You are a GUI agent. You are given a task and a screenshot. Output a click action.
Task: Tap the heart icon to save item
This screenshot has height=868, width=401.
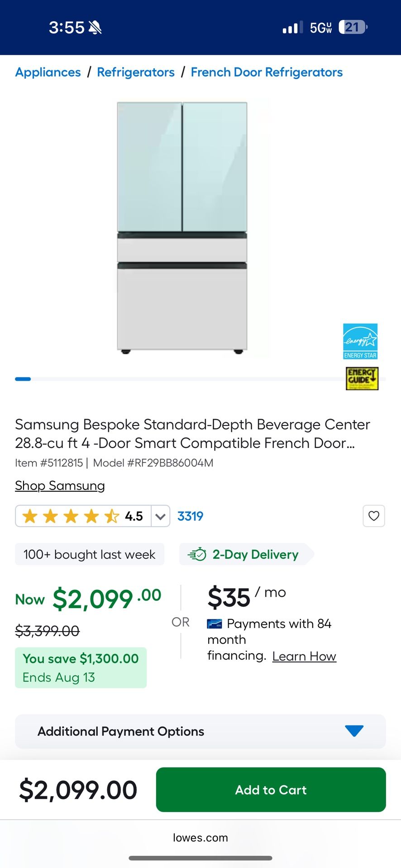pyautogui.click(x=373, y=516)
